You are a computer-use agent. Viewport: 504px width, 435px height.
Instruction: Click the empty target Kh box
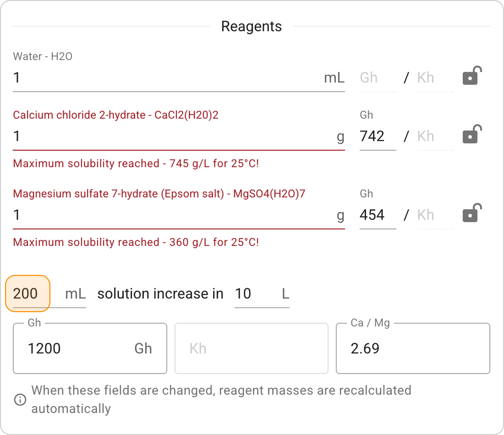(251, 349)
